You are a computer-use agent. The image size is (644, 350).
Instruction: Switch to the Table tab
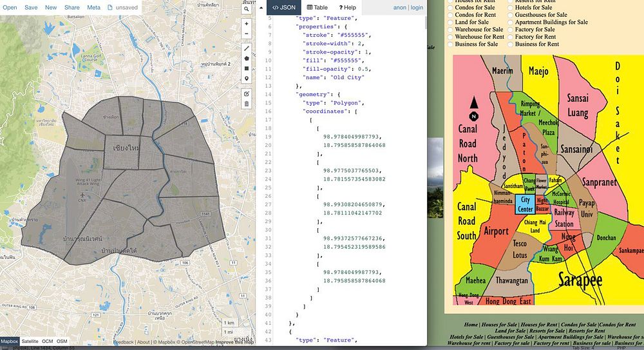coord(317,7)
